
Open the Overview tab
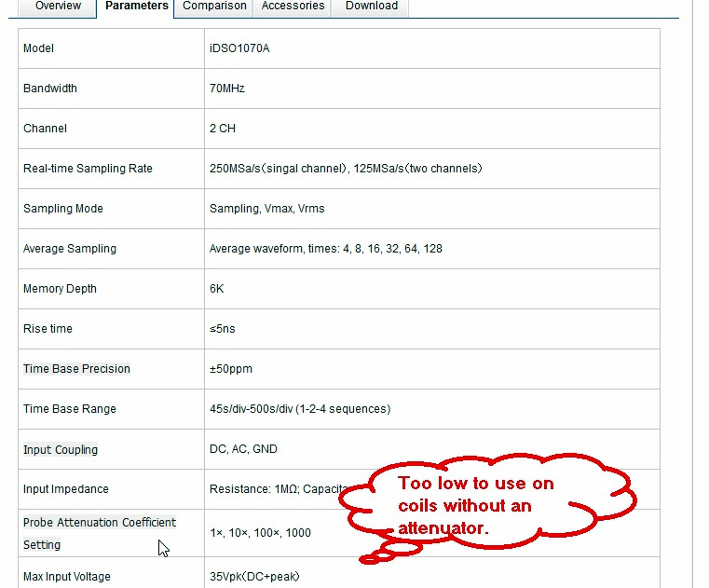(58, 7)
